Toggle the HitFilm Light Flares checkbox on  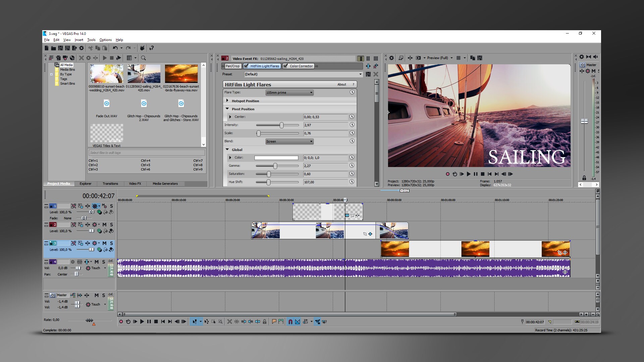click(x=247, y=66)
